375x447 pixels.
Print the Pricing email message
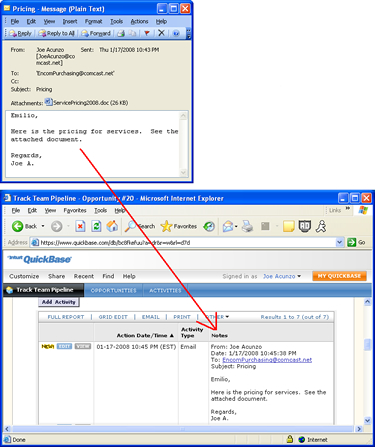(121, 33)
